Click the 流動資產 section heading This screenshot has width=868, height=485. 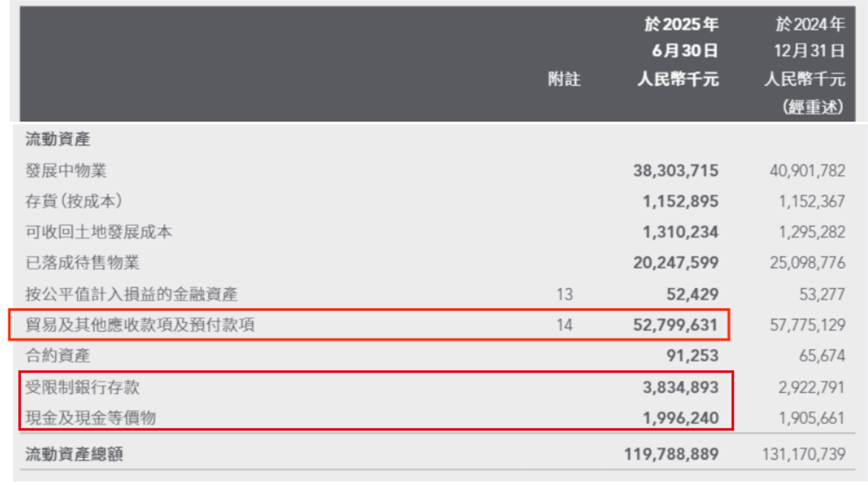[x=58, y=140]
